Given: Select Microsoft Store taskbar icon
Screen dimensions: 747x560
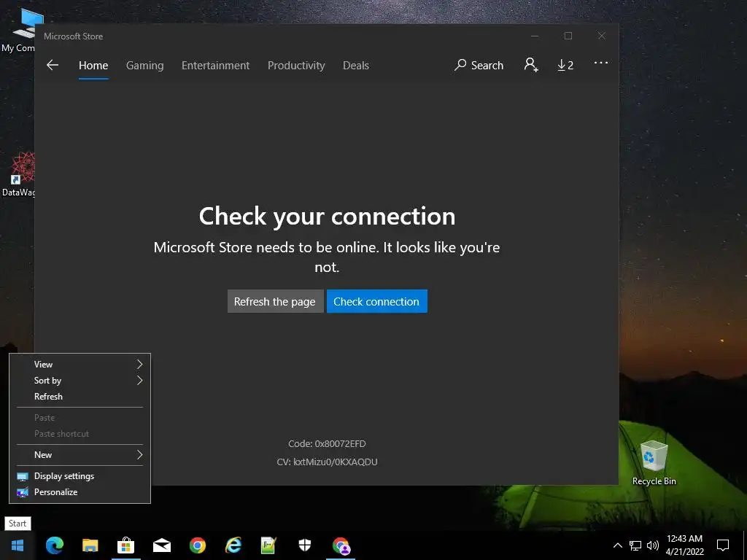Looking at the screenshot, I should [x=125, y=545].
